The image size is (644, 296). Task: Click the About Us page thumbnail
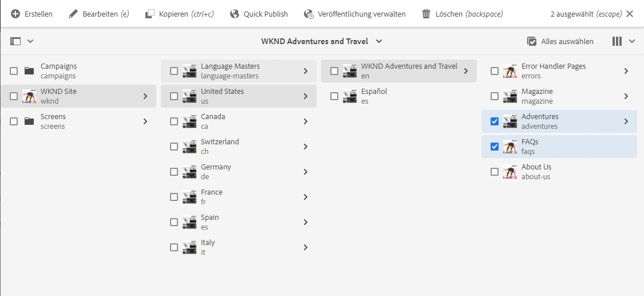point(510,172)
